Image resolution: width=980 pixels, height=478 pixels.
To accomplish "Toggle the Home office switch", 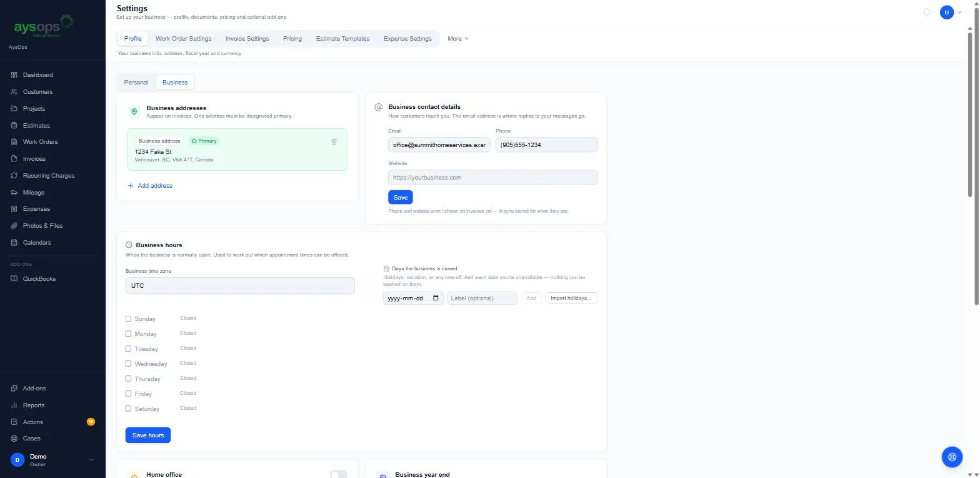I will click(x=338, y=474).
